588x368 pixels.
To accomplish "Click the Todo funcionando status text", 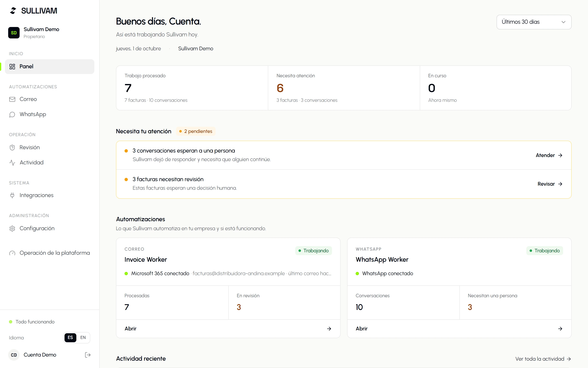I will 35,322.
